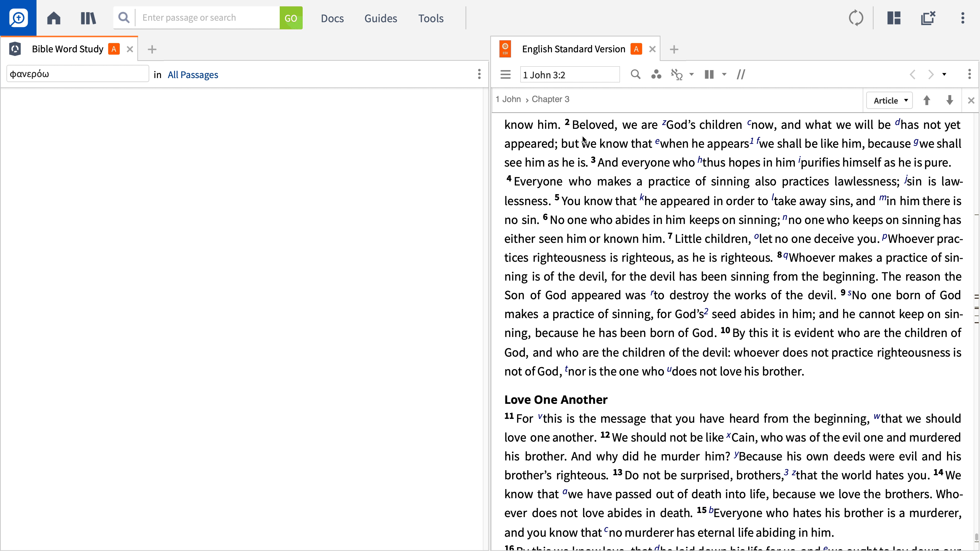Click the interlinear toggle icon
The height and width of the screenshot is (551, 980).
pos(676,74)
